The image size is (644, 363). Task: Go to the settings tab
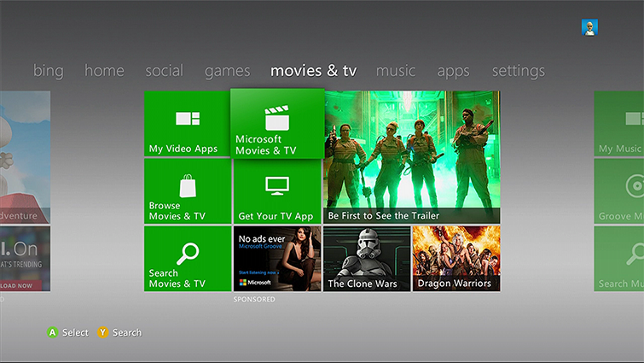519,71
